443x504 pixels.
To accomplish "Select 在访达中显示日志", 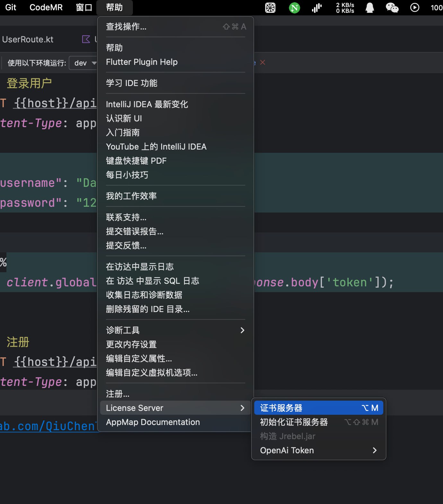I will tap(176, 267).
